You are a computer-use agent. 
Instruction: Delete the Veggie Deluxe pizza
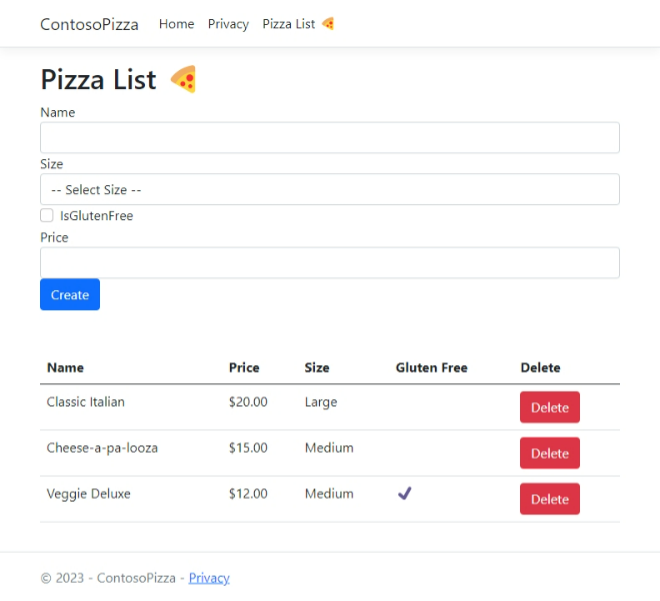549,500
